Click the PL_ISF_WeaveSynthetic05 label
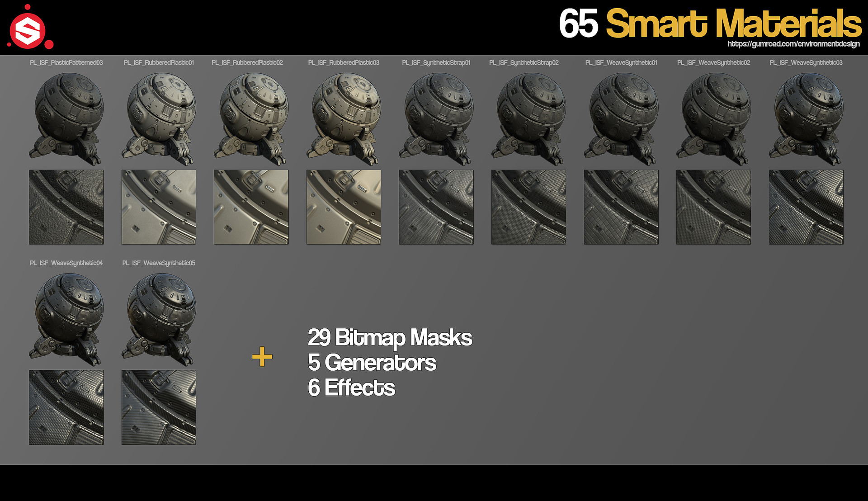 pos(159,263)
